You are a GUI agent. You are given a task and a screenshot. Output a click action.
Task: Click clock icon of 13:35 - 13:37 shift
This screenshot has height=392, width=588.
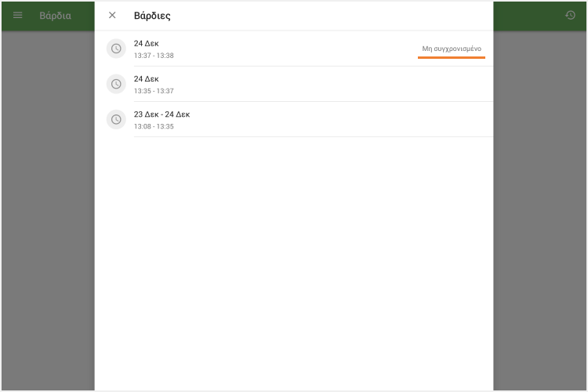[x=116, y=84]
